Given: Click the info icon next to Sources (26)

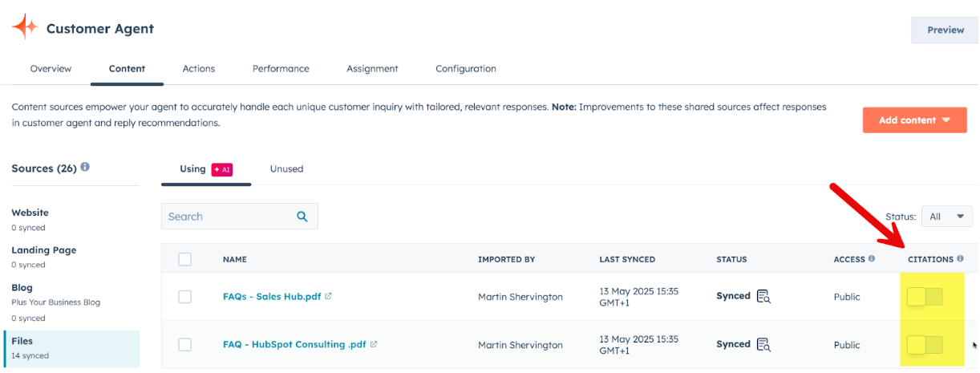Looking at the screenshot, I should click(85, 168).
